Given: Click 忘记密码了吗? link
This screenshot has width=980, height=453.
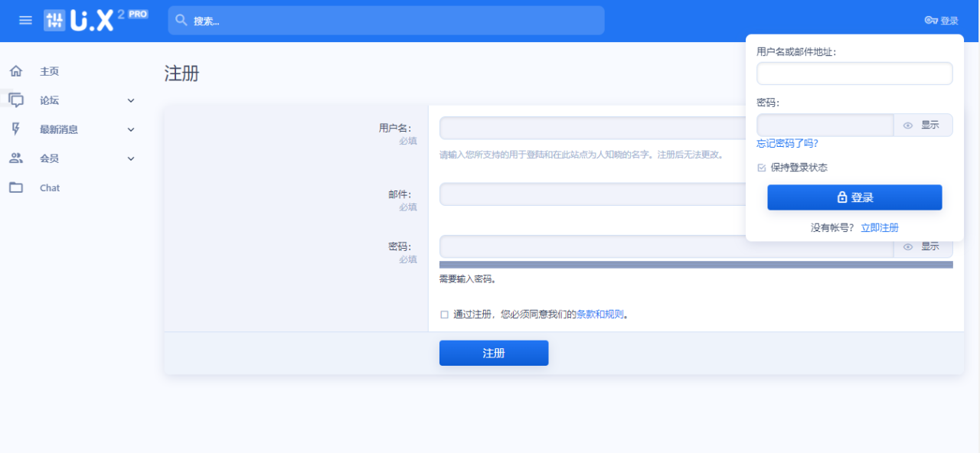Looking at the screenshot, I should pyautogui.click(x=786, y=142).
